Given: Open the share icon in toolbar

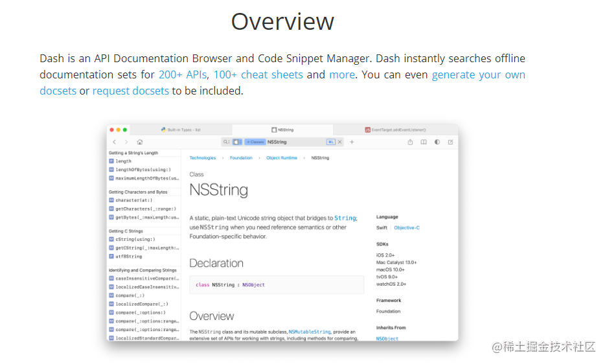Looking at the screenshot, I should coord(410,142).
